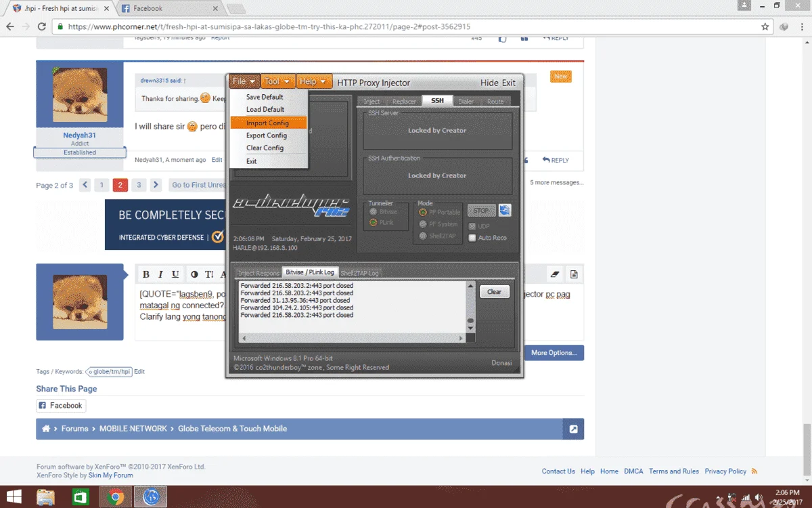Screen dimensions: 812x508
Task: Click Nedyah31 dog avatar in the post
Action: click(x=80, y=96)
